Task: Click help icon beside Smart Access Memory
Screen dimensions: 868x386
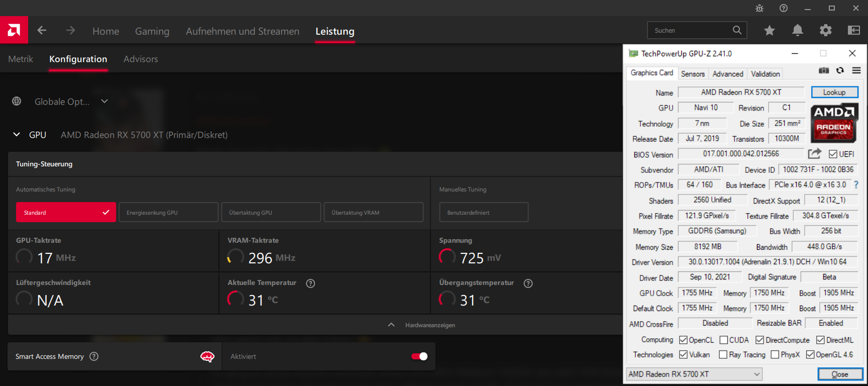Action: coord(94,356)
